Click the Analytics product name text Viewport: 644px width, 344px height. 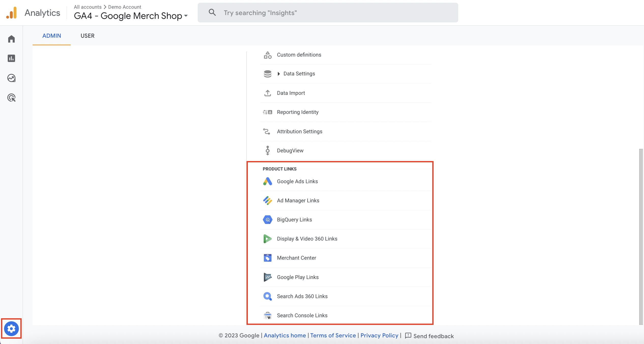click(x=42, y=13)
